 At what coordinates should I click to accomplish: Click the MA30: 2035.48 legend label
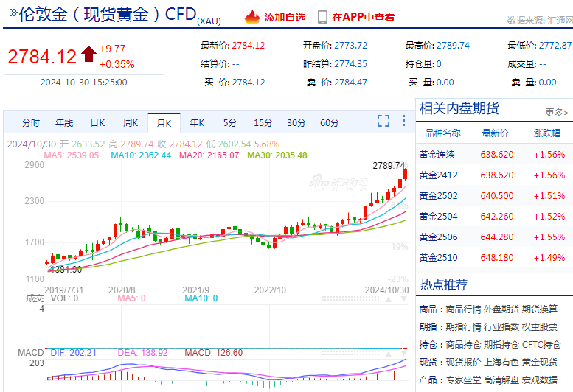(277, 155)
